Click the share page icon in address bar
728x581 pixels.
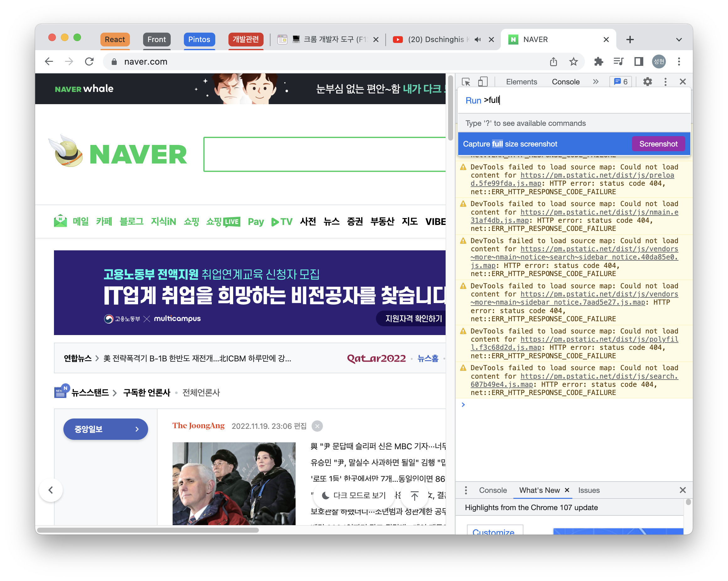click(553, 61)
